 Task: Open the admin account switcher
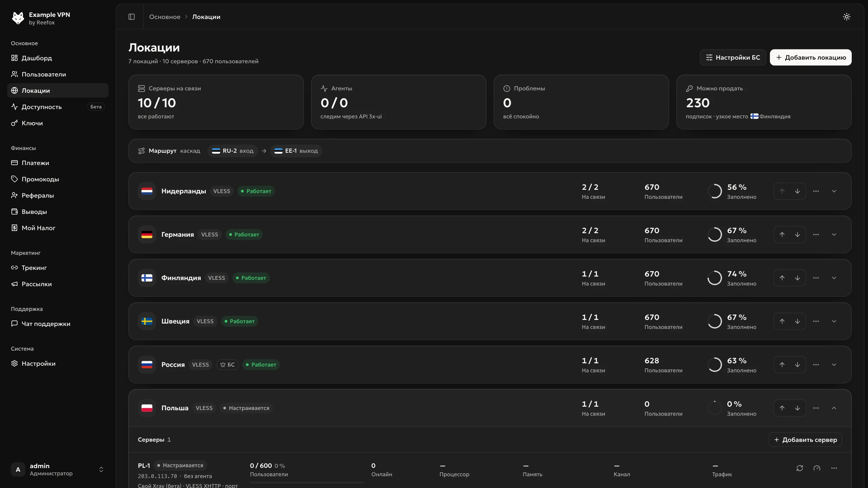pos(58,470)
